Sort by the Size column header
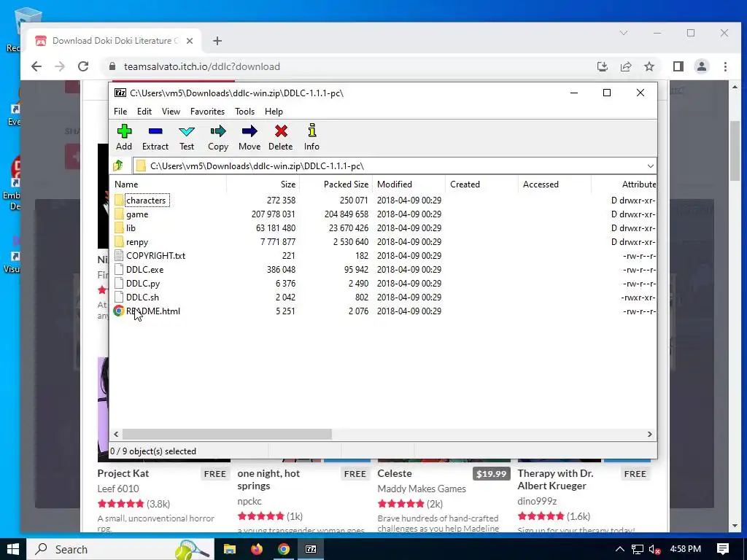The width and height of the screenshot is (747, 560). (x=263, y=184)
